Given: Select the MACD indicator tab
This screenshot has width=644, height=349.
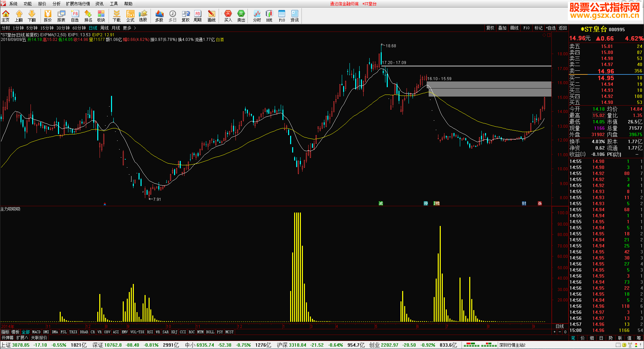Looking at the screenshot, I should coord(36,332).
